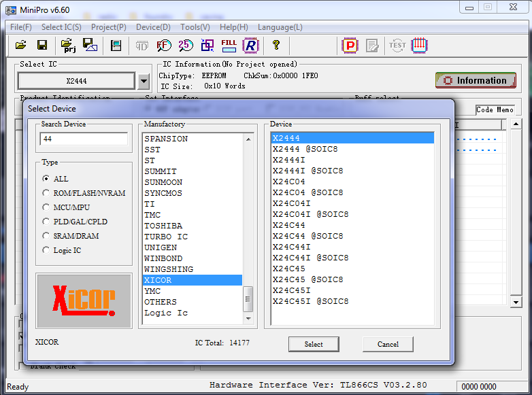Select ROM/FLASH/NVRAM type radio button

(46, 192)
